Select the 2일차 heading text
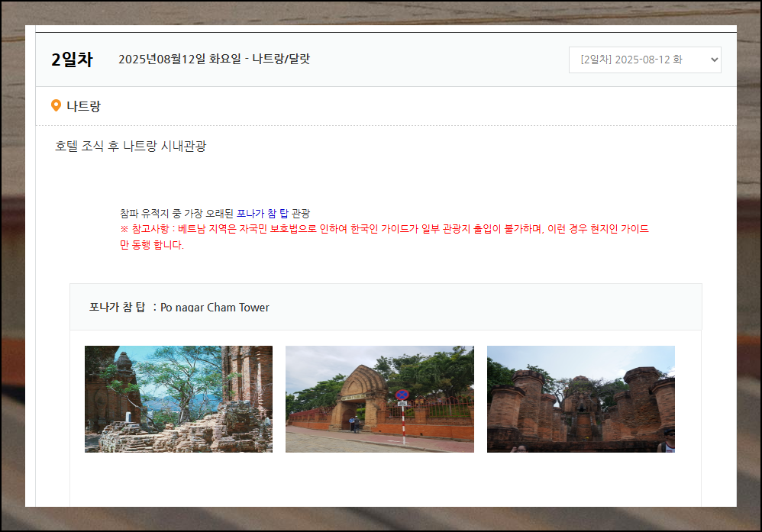762x532 pixels. click(x=72, y=60)
